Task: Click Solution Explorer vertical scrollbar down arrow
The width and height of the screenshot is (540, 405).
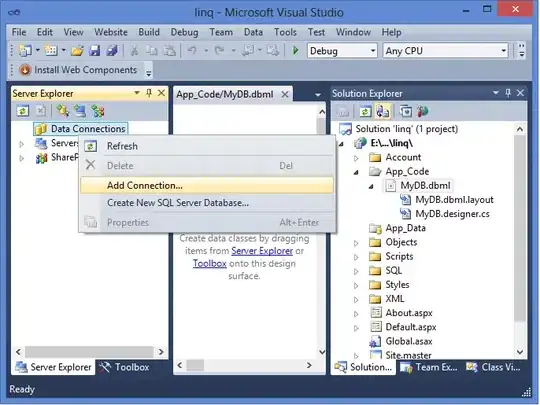Action: (520, 352)
